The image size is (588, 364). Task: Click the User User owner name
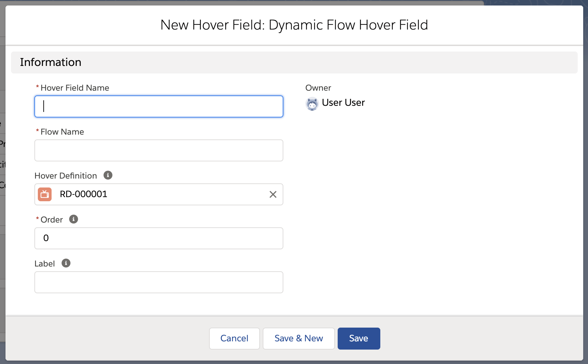pyautogui.click(x=343, y=103)
